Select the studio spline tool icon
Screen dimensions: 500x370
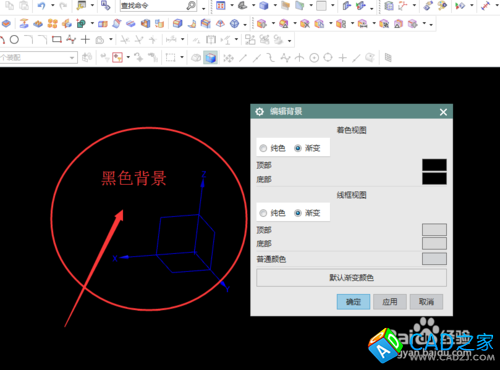tap(71, 40)
